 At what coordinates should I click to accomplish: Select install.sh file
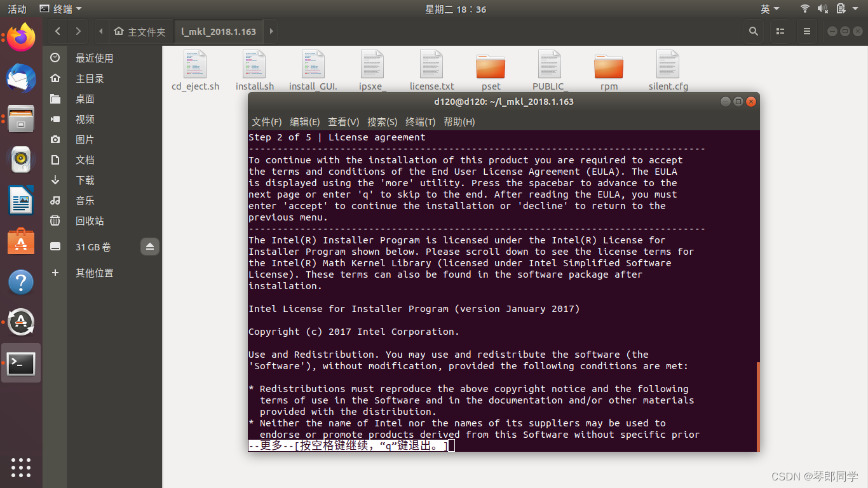[254, 71]
